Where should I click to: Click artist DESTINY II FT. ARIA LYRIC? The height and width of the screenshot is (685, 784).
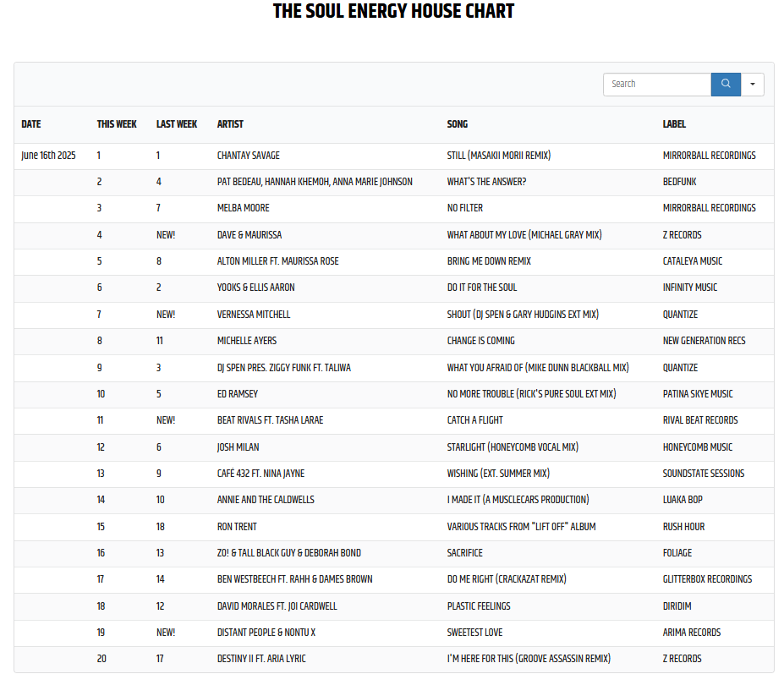click(261, 659)
